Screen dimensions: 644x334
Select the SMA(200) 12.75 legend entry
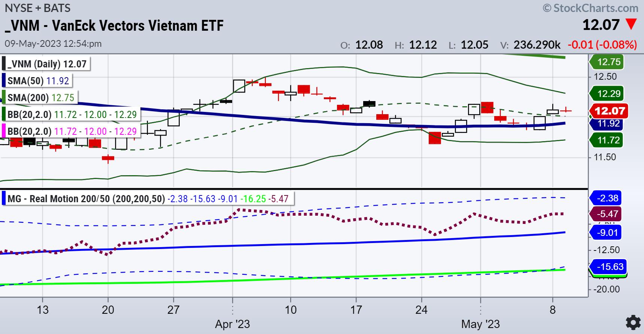39,97
